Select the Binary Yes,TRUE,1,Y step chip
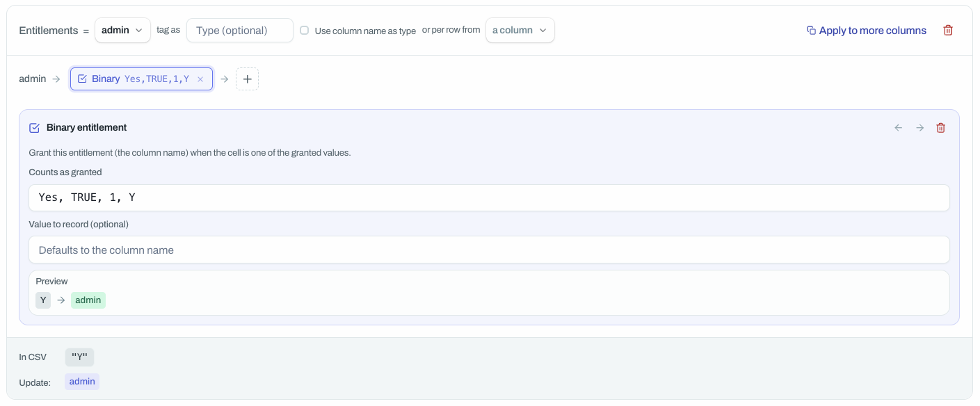 click(141, 79)
